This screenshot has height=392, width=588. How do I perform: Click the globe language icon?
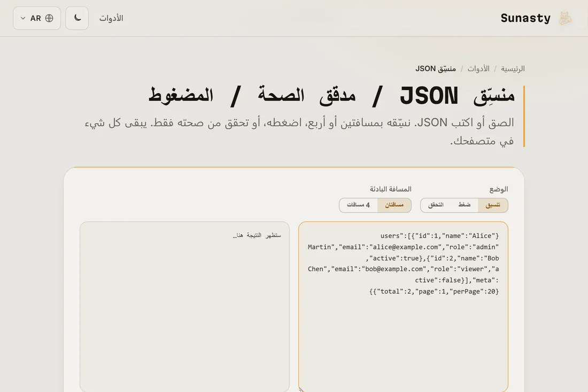coord(49,18)
